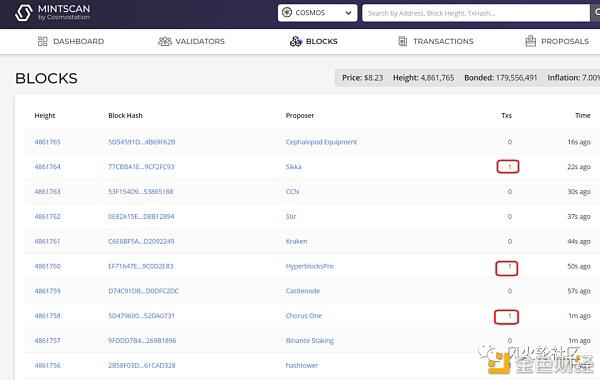Click the Proposer column header
The height and width of the screenshot is (380, 600).
(300, 116)
